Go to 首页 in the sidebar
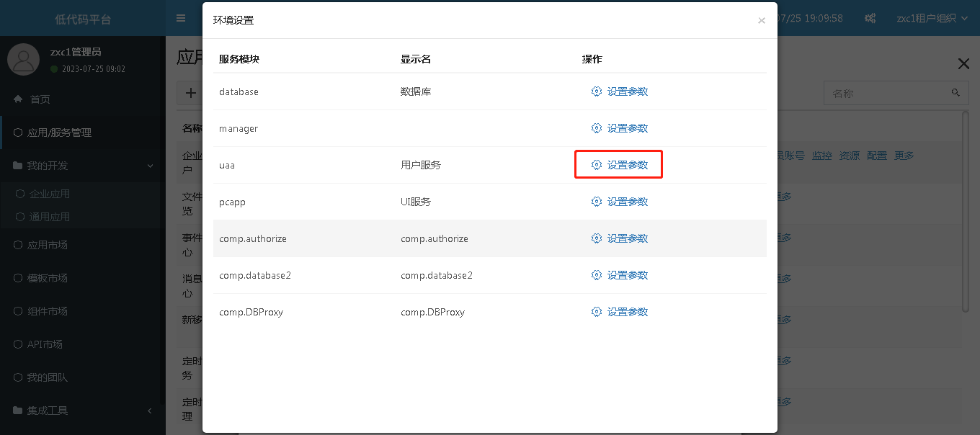Viewport: 980px width, 435px height. pyautogui.click(x=40, y=99)
